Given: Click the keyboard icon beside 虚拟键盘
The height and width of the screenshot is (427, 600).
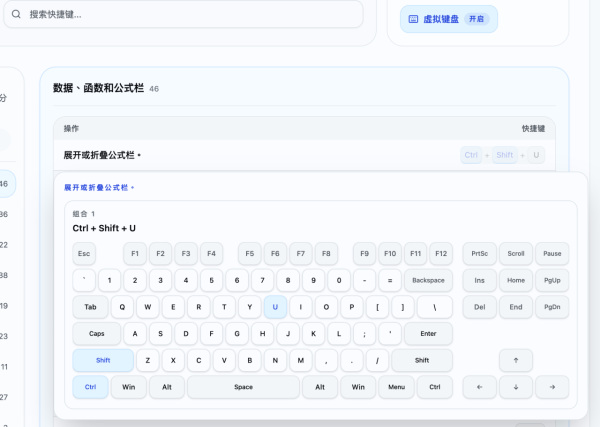Looking at the screenshot, I should (x=413, y=19).
